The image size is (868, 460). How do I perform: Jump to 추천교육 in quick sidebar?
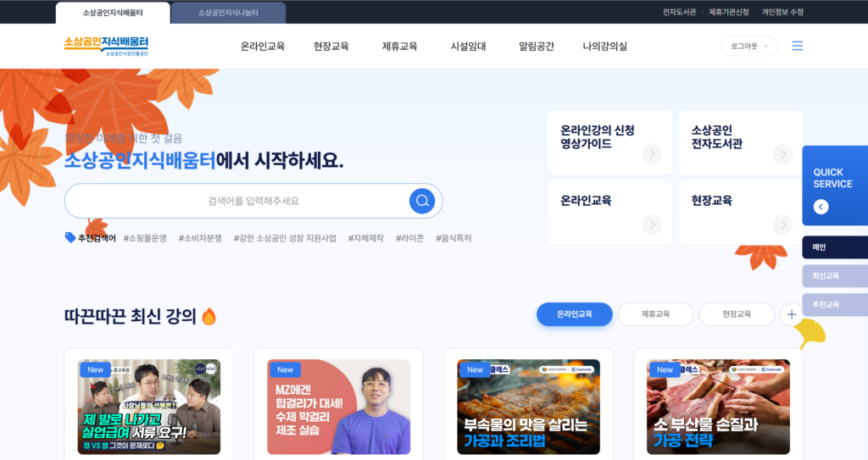pyautogui.click(x=835, y=304)
